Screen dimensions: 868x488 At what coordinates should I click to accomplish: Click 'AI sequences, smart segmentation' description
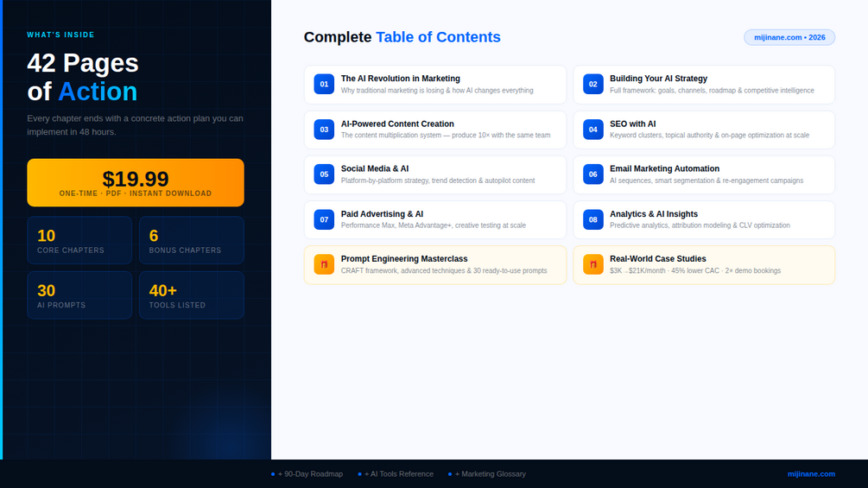pos(706,181)
